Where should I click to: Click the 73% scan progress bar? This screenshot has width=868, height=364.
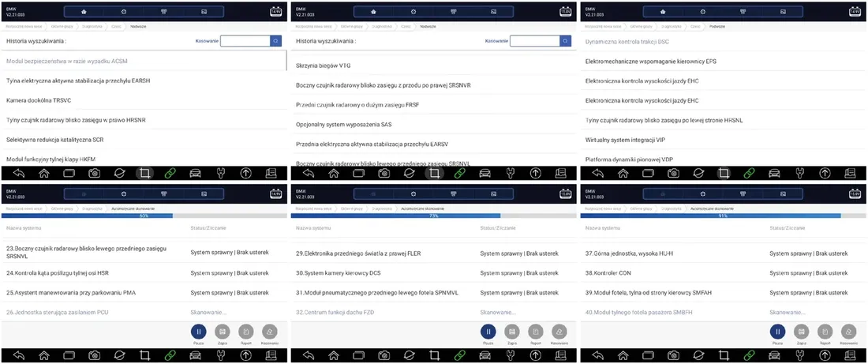pos(433,216)
